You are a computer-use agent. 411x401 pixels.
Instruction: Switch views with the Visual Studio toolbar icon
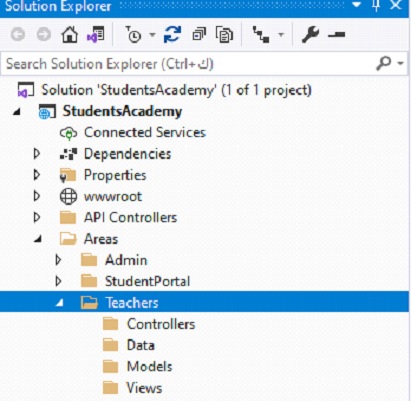click(x=96, y=34)
